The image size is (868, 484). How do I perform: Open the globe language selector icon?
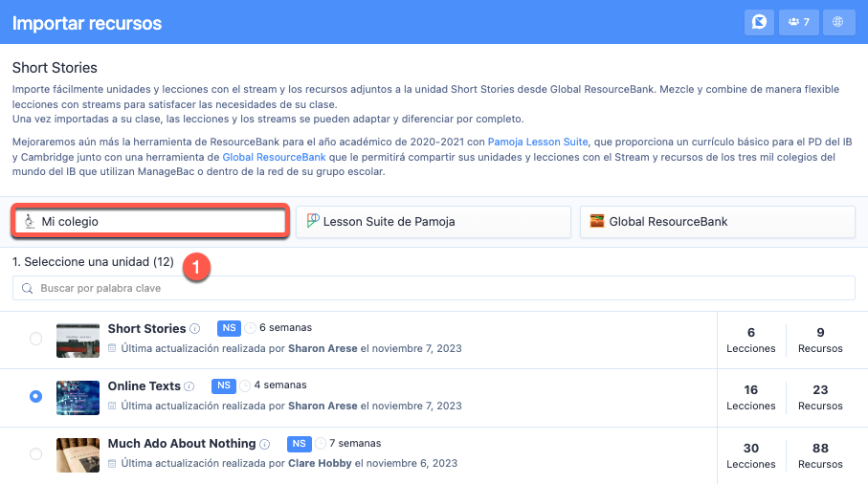tap(838, 22)
